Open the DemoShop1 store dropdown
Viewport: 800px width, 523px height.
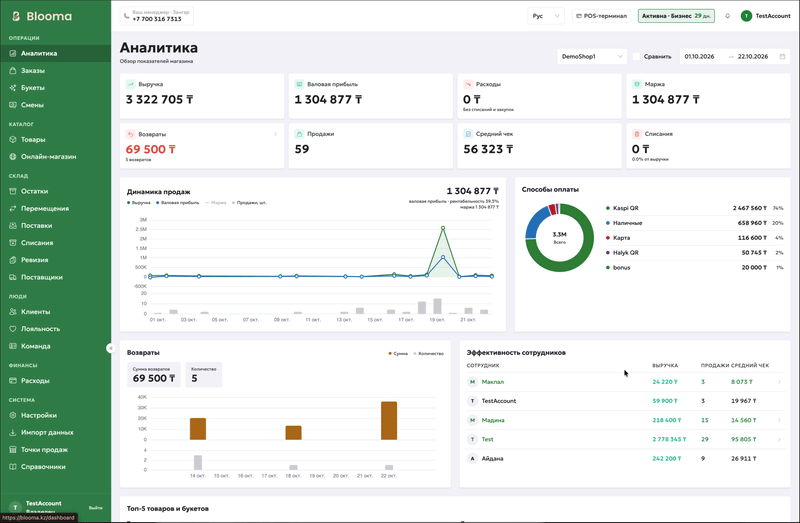click(592, 57)
